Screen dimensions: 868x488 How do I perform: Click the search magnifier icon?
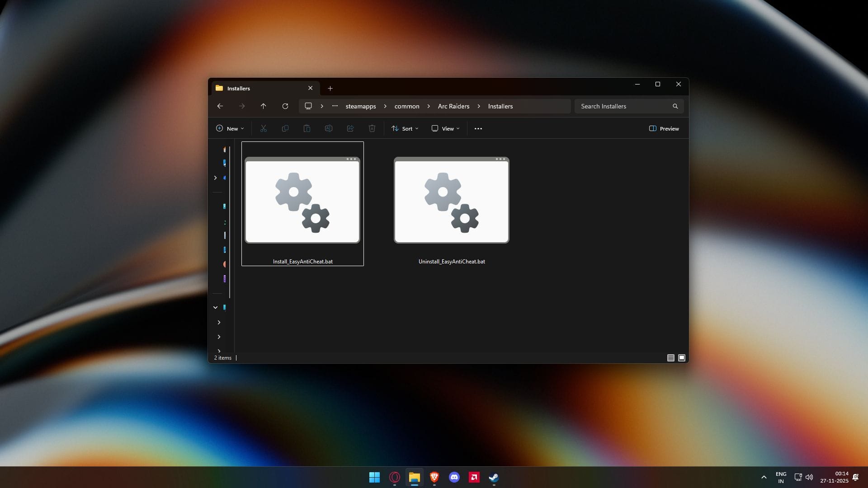point(675,106)
